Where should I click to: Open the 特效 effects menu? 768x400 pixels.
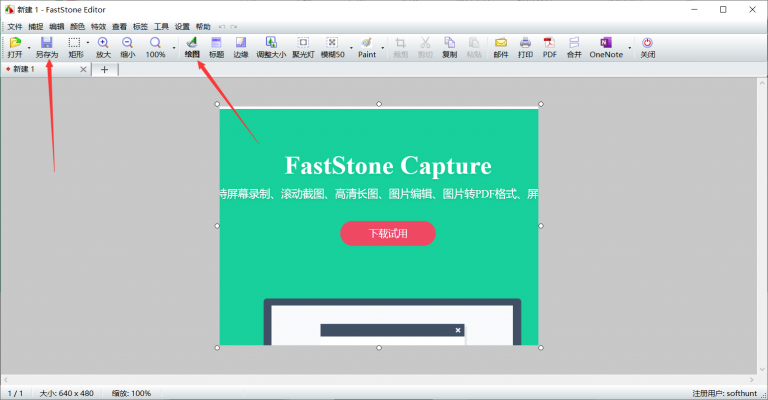pos(98,26)
